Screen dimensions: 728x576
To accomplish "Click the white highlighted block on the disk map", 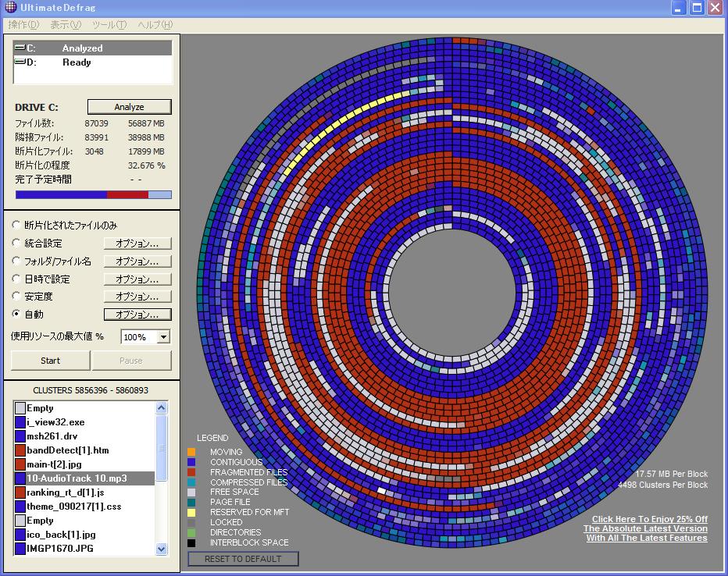I will (382, 490).
